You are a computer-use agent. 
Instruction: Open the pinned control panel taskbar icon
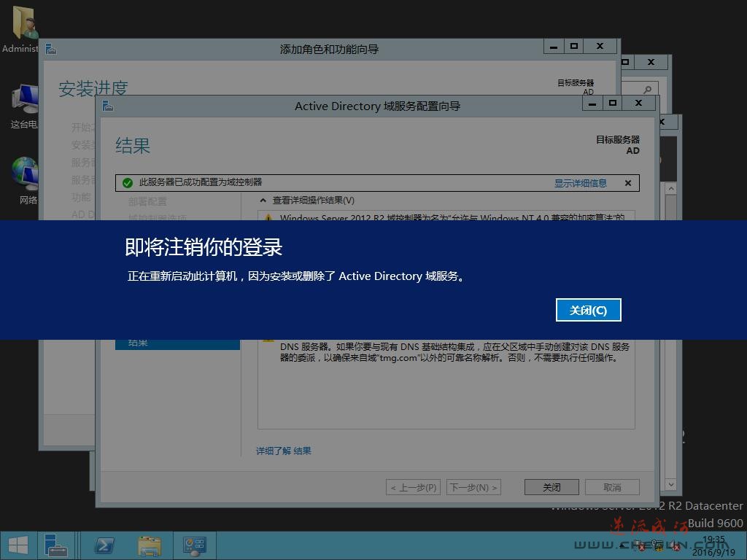(194, 545)
